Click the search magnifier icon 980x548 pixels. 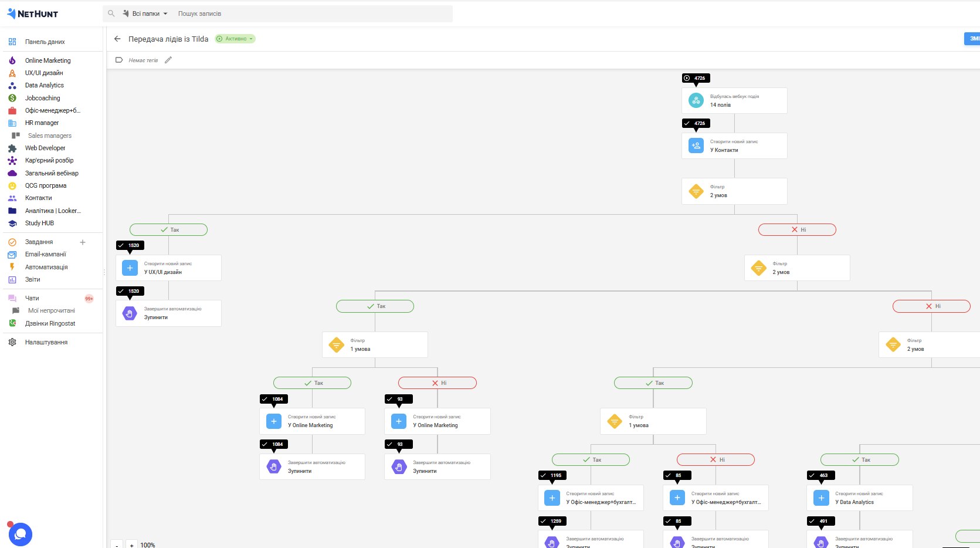coord(111,13)
